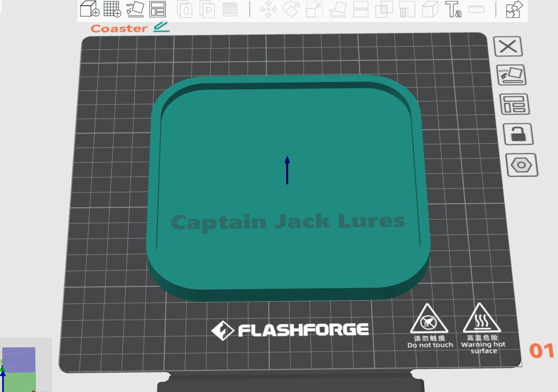
Task: Auto orient objects from the top toolbar
Action: coord(135,9)
